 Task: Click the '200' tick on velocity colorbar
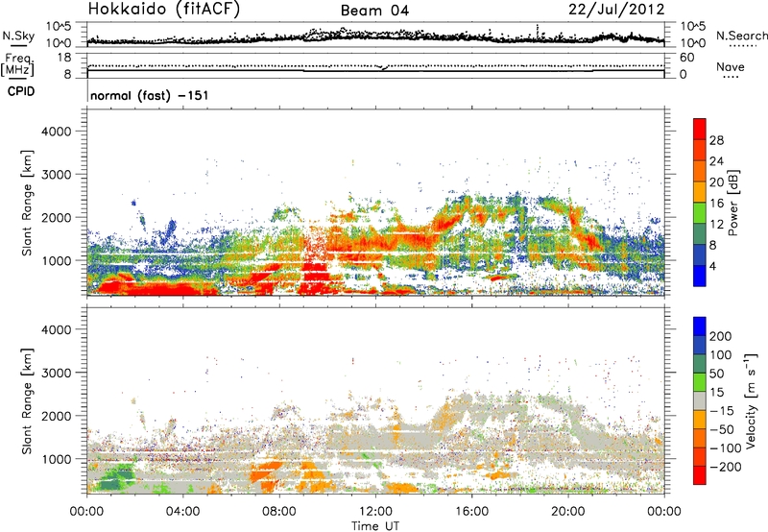721,336
